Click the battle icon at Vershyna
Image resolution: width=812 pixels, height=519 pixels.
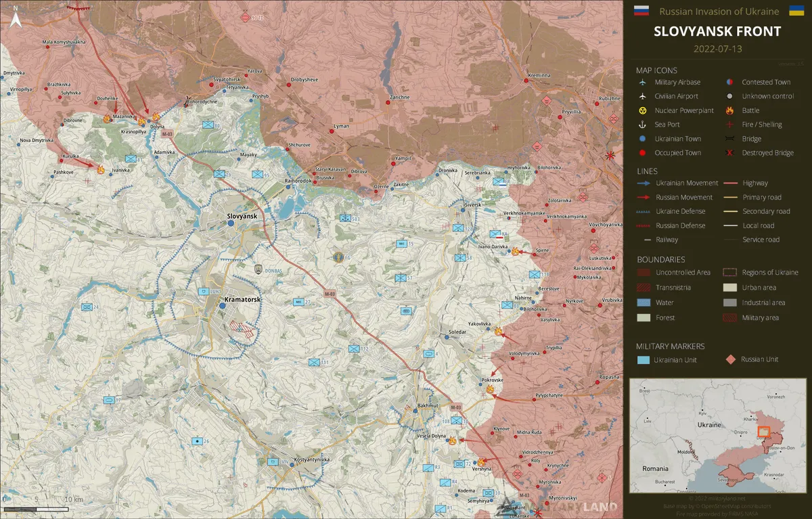point(482,463)
